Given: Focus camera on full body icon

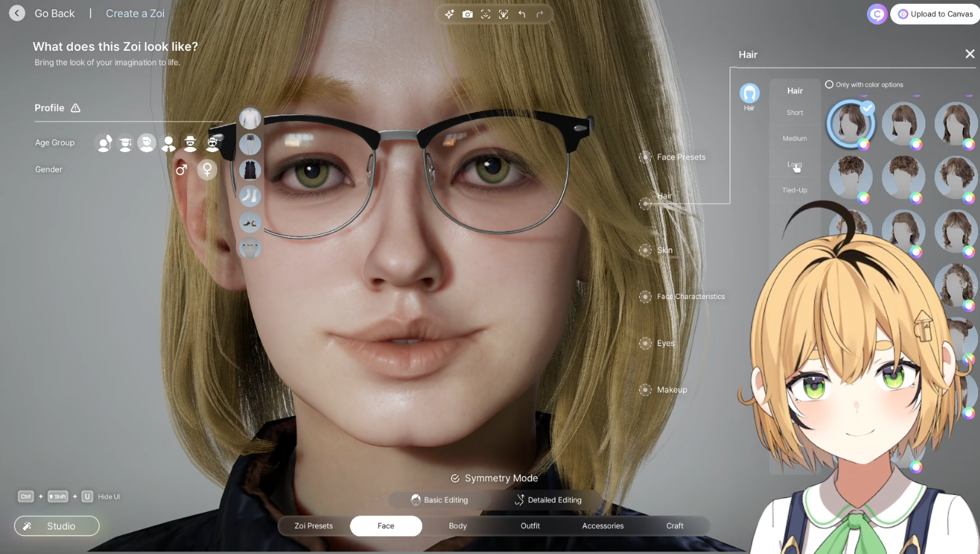Looking at the screenshot, I should coord(503,14).
